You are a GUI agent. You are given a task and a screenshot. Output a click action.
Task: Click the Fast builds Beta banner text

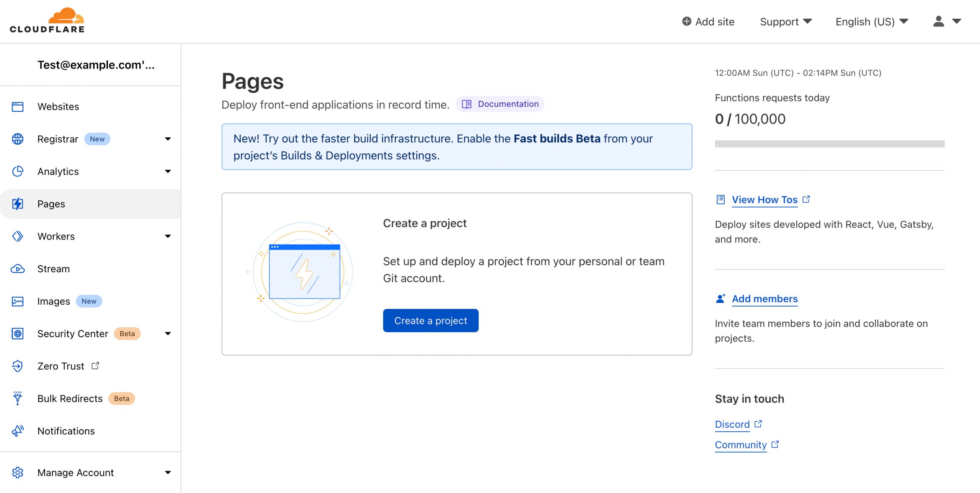click(557, 139)
